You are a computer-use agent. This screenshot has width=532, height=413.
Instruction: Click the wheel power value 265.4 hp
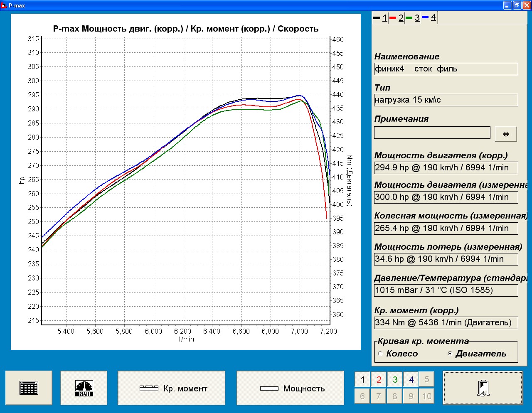(x=446, y=229)
